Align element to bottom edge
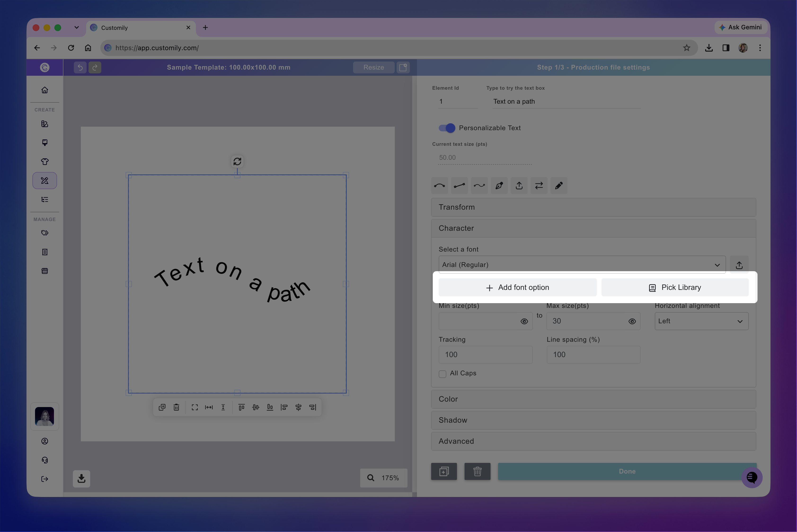 pos(270,407)
